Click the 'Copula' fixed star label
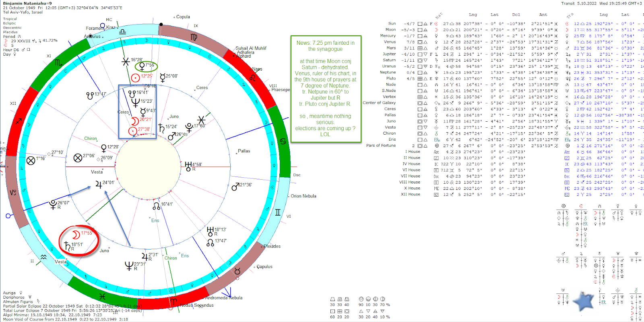This screenshot has height=322, width=644. (183, 17)
